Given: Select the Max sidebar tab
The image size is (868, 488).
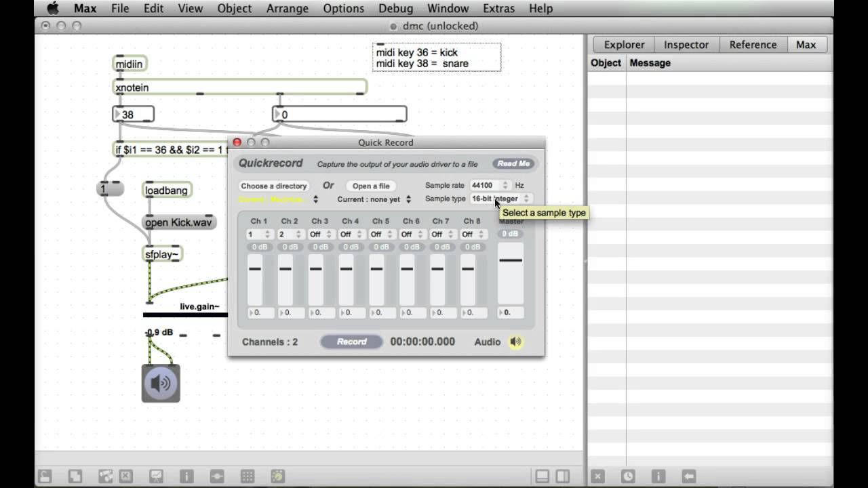Looking at the screenshot, I should click(x=806, y=45).
